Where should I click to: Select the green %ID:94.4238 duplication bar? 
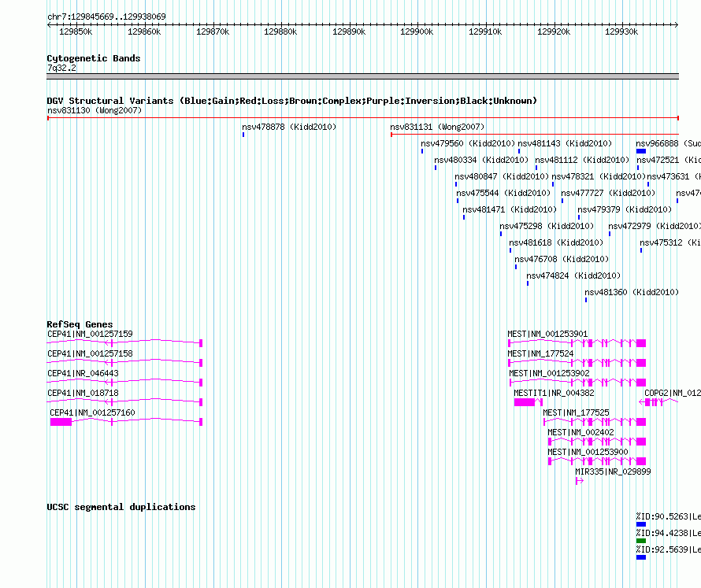coord(641,541)
